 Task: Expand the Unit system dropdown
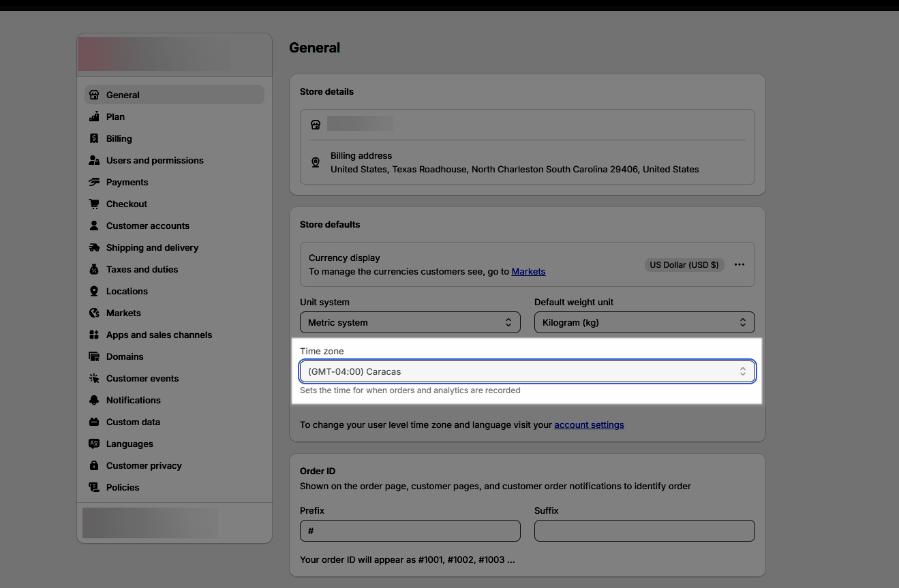coord(410,322)
